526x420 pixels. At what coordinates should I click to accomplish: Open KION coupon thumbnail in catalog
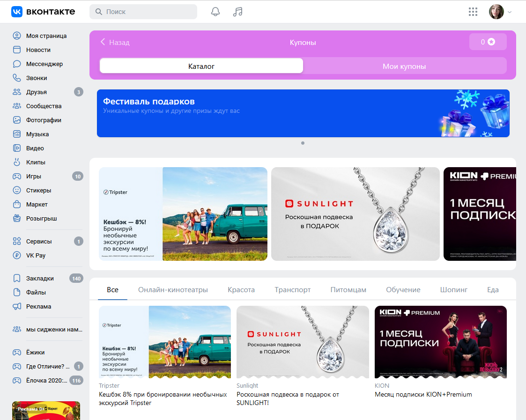click(440, 342)
